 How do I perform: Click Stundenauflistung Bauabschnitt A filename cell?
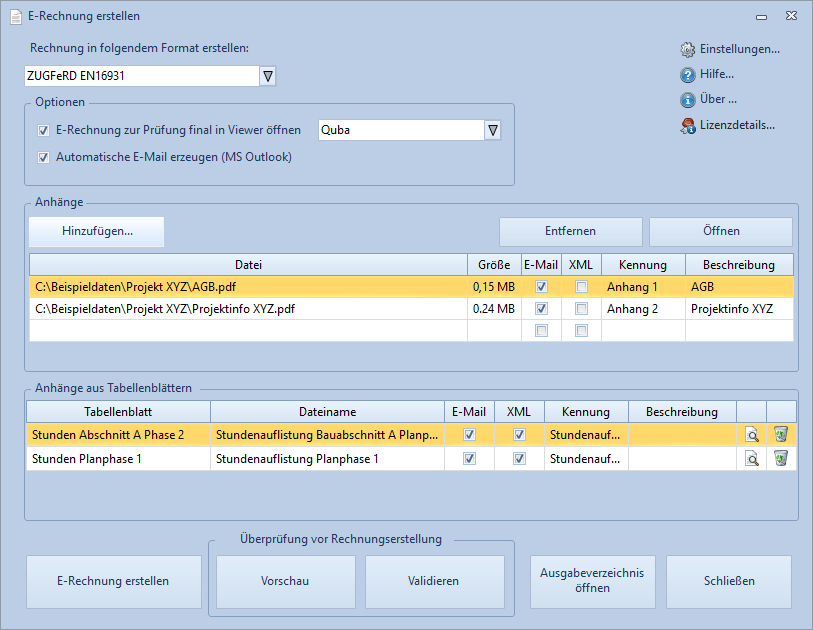[x=328, y=435]
